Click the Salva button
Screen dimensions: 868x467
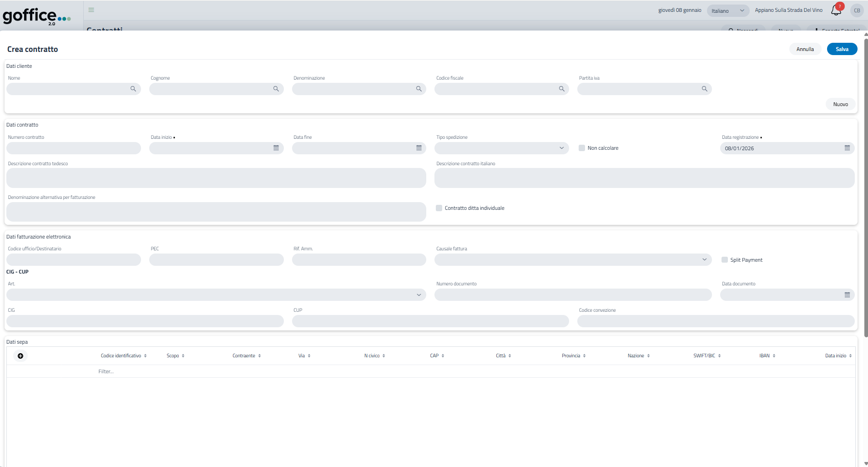pos(842,49)
